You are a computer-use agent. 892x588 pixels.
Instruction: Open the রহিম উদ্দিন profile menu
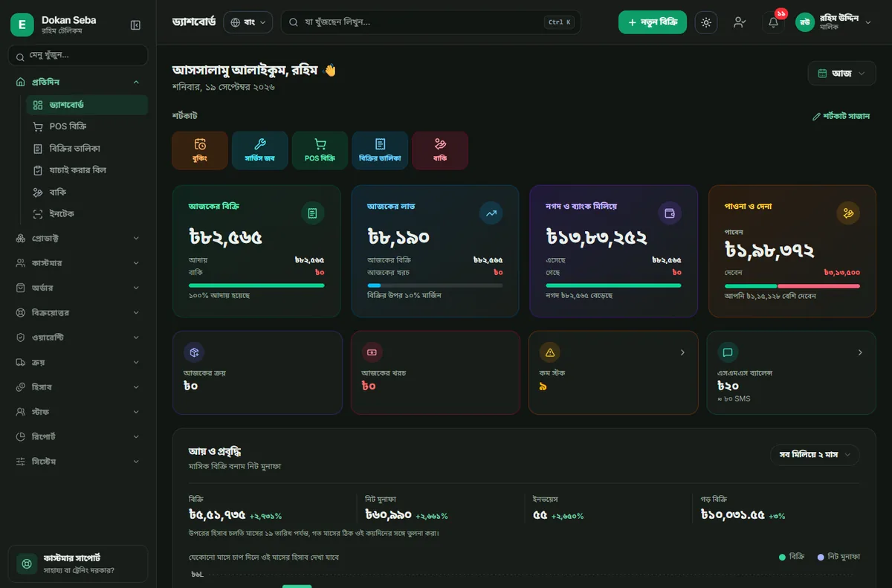(833, 22)
